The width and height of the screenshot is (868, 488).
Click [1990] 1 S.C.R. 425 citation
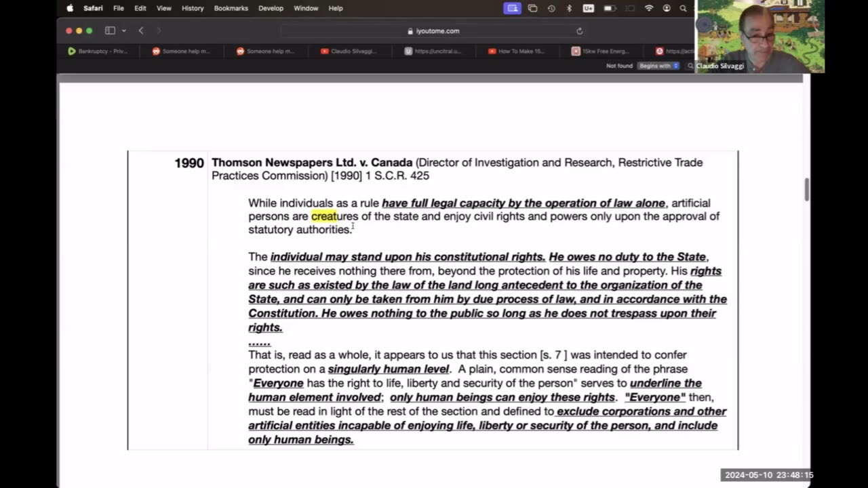coord(380,176)
